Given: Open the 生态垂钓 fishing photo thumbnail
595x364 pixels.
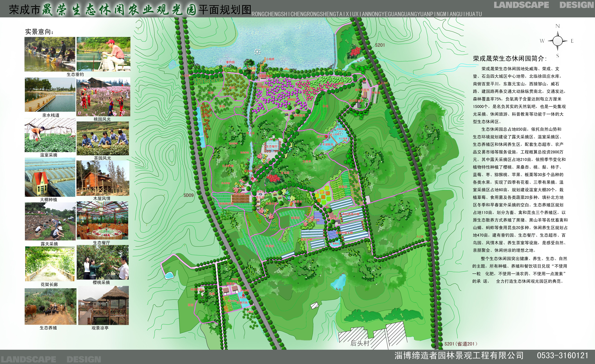Looking at the screenshot, I should point(50,54).
